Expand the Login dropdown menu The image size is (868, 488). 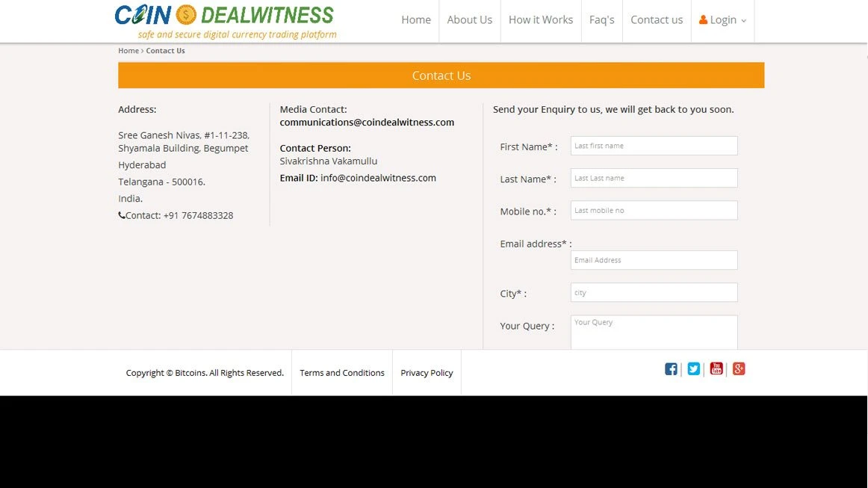[722, 20]
